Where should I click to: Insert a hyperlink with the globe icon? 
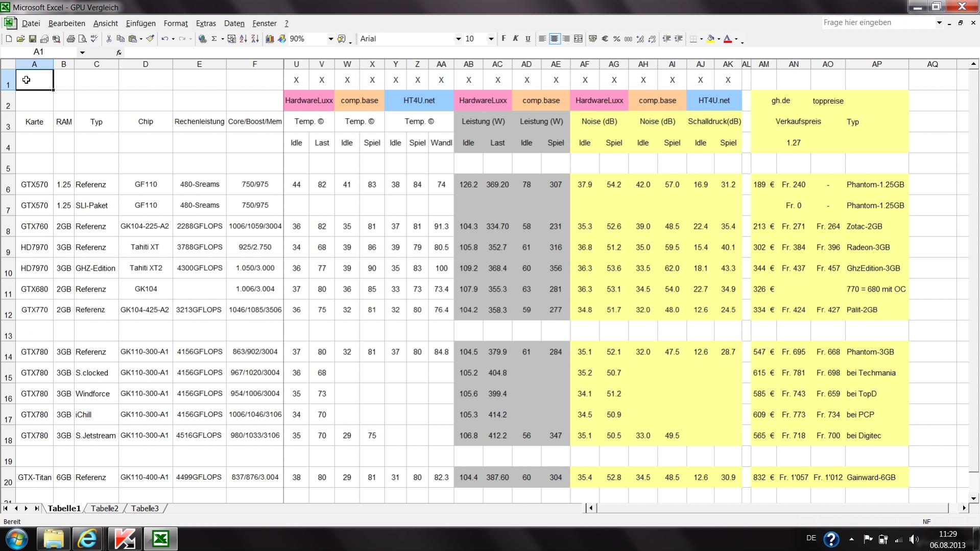(202, 39)
